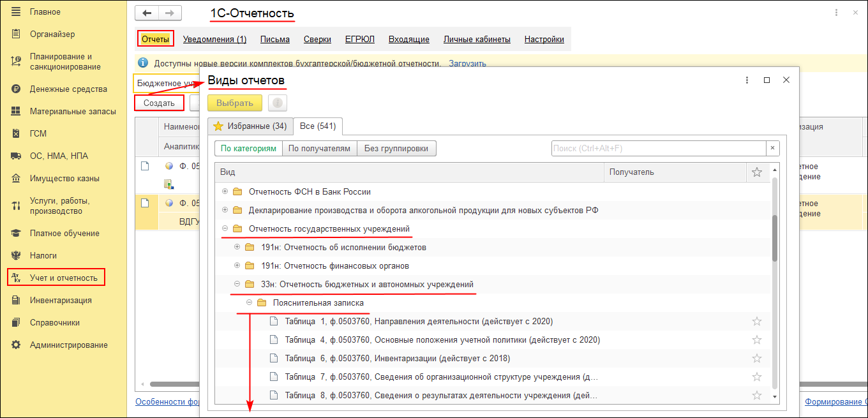Click the Выбрать button
The image size is (868, 418).
point(235,103)
